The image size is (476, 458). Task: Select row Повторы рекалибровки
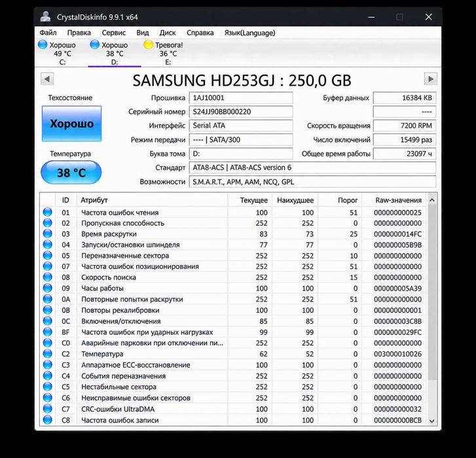(x=233, y=310)
